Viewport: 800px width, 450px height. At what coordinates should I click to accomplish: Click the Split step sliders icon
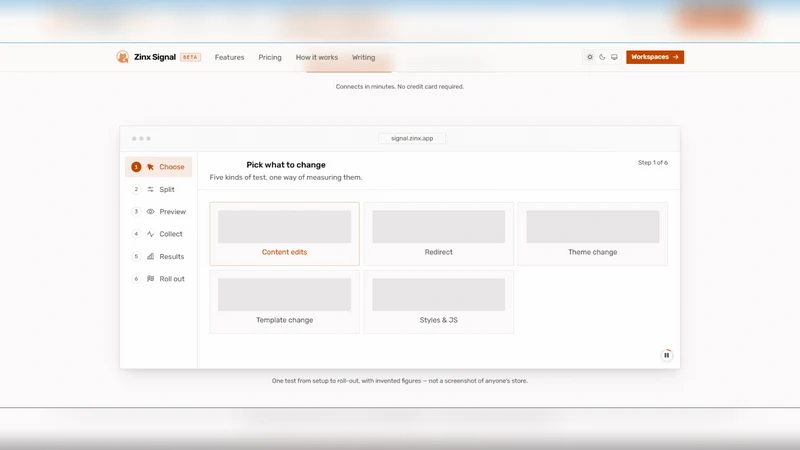[x=151, y=189]
